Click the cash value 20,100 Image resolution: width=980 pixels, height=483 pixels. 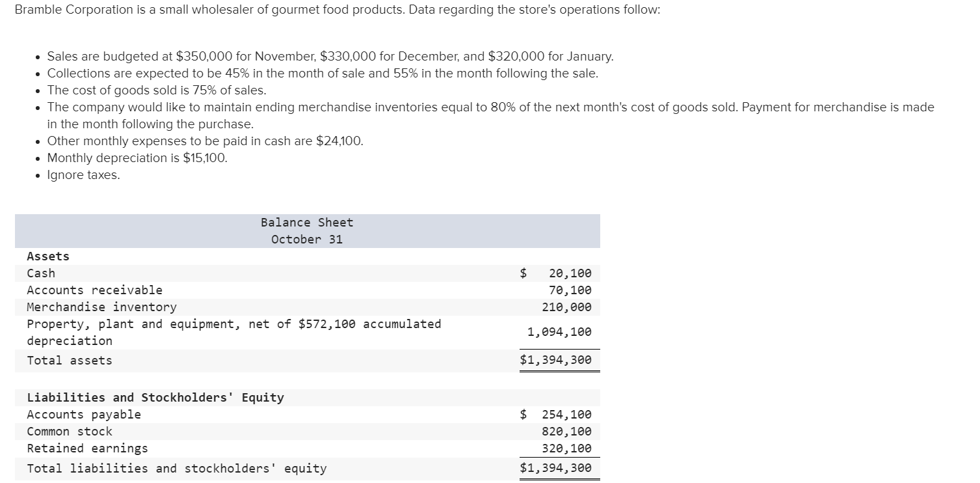(x=570, y=273)
